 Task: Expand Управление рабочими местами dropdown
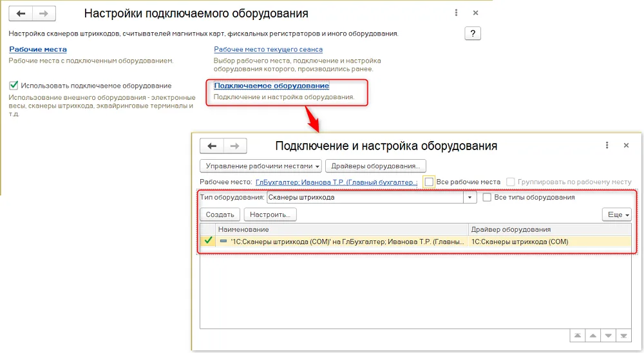[261, 166]
